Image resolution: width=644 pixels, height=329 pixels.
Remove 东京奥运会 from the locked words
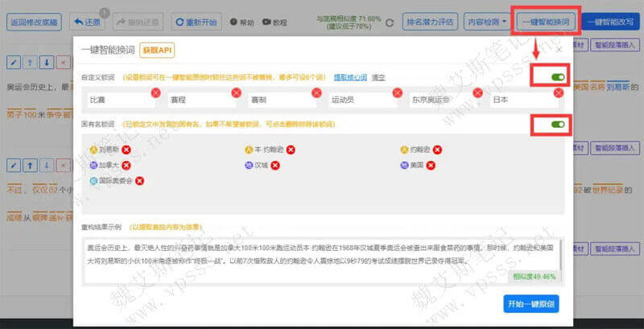477,93
